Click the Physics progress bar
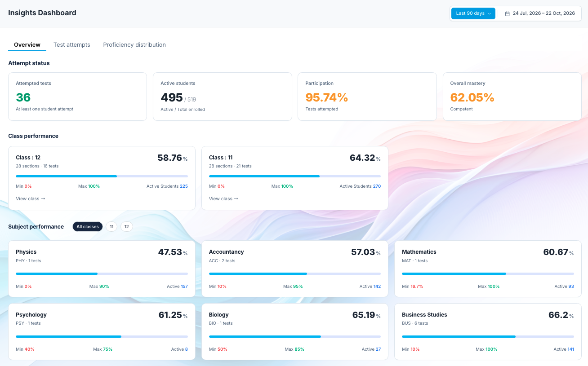 click(102, 273)
